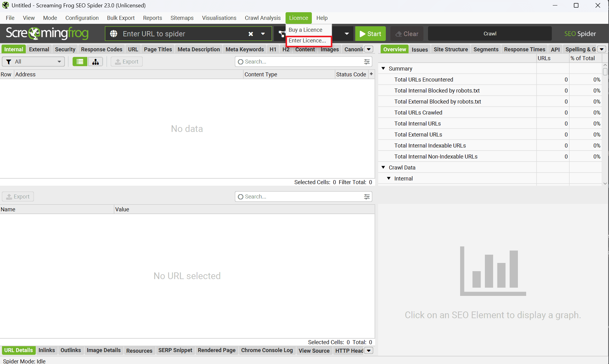This screenshot has width=609, height=364.
Task: Click the globe icon in URL bar
Action: click(114, 34)
